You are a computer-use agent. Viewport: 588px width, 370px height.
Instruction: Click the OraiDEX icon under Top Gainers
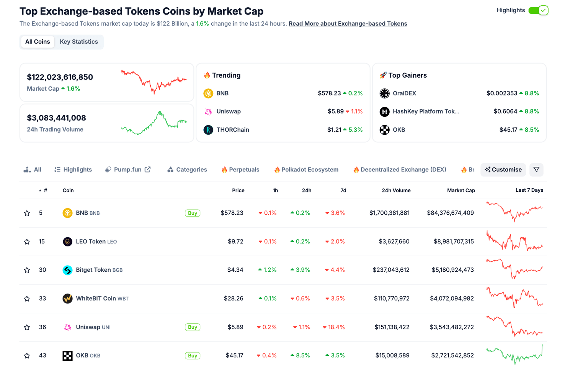tap(384, 93)
